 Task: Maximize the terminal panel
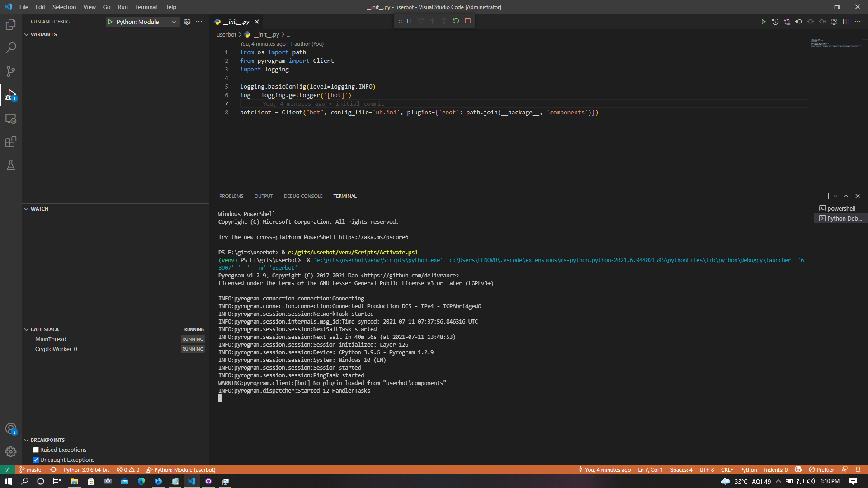tap(846, 196)
